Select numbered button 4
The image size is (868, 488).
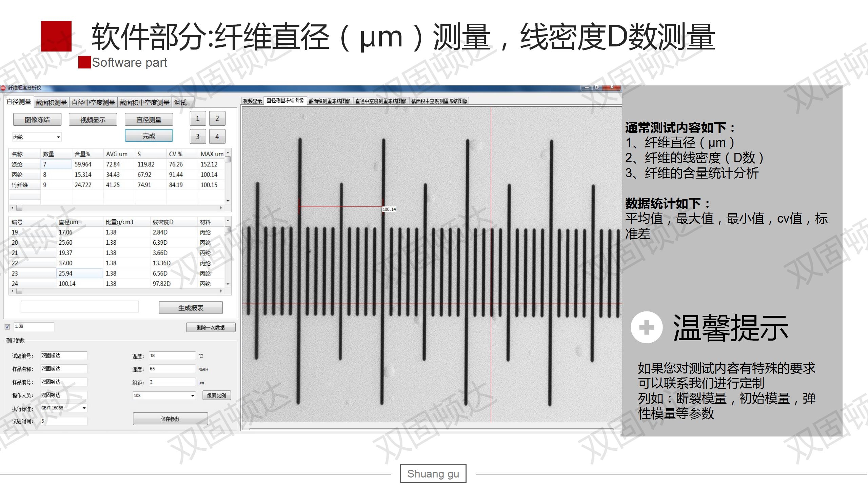[x=217, y=137]
